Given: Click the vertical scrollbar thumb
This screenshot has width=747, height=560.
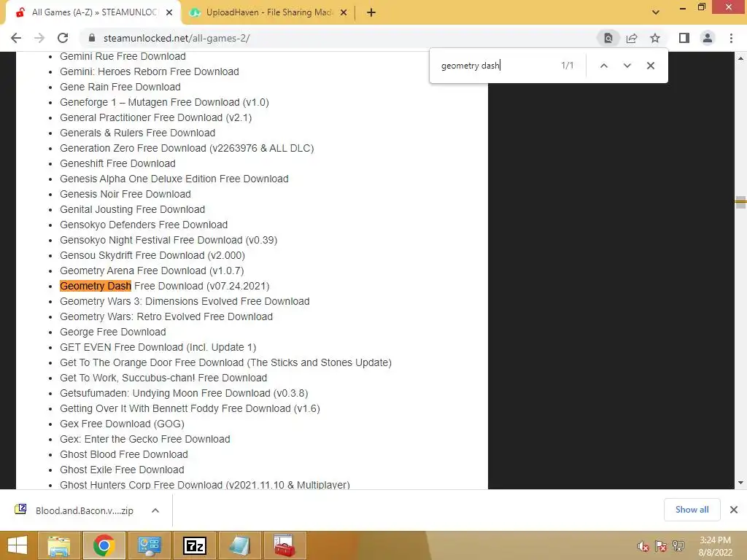Looking at the screenshot, I should click(740, 202).
